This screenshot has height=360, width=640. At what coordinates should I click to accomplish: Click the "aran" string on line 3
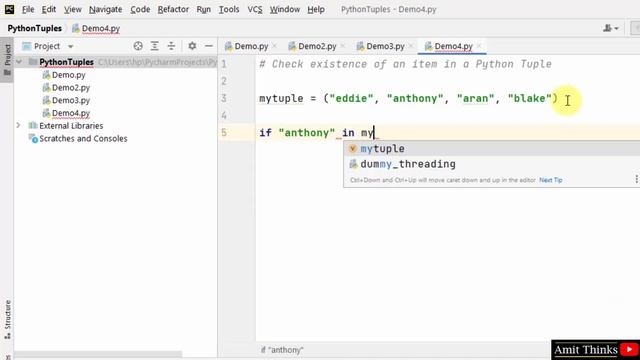click(475, 98)
